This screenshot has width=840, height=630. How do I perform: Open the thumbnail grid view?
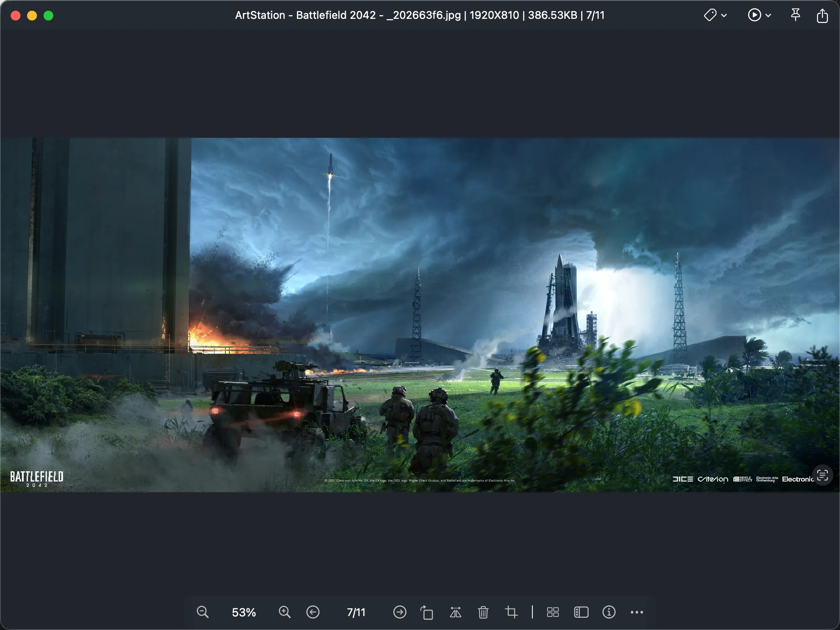552,612
